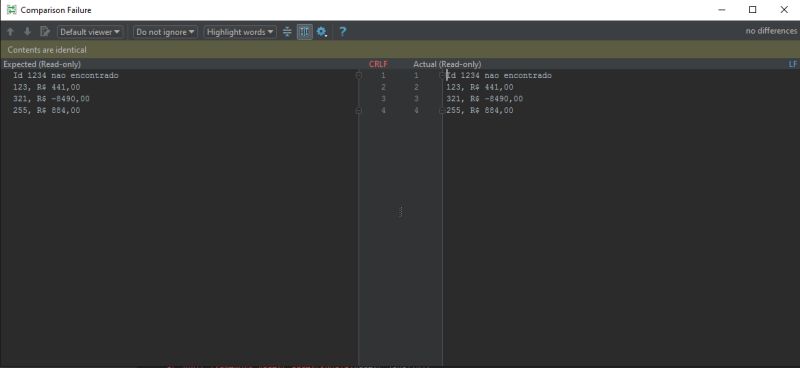This screenshot has width=800, height=368.
Task: Click fold marker at Expected line 4
Action: [x=359, y=110]
